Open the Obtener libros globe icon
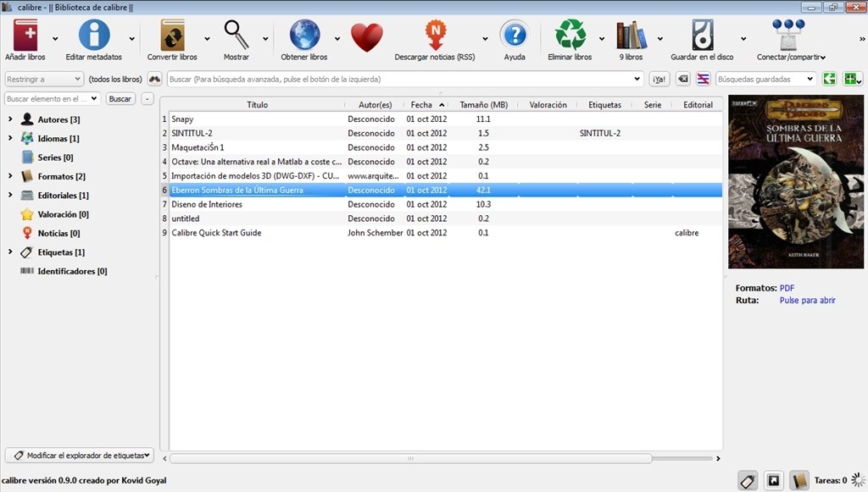868x492 pixels. click(304, 37)
